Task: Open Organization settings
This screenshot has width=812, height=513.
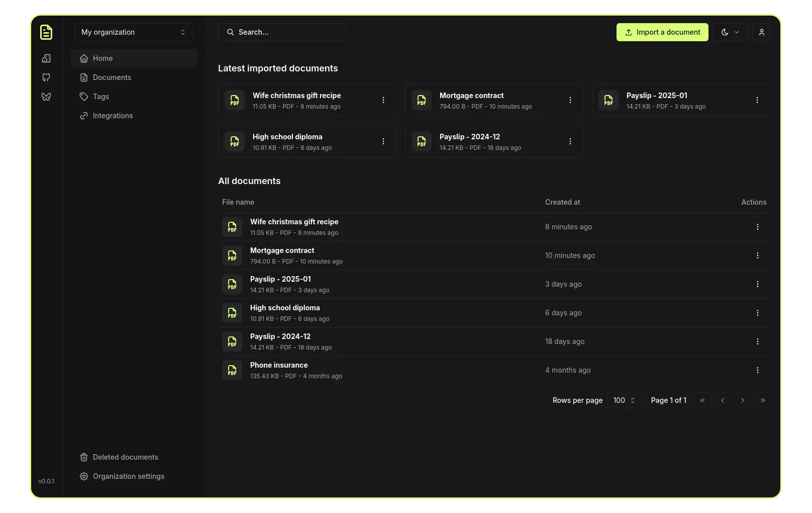Action: tap(128, 476)
